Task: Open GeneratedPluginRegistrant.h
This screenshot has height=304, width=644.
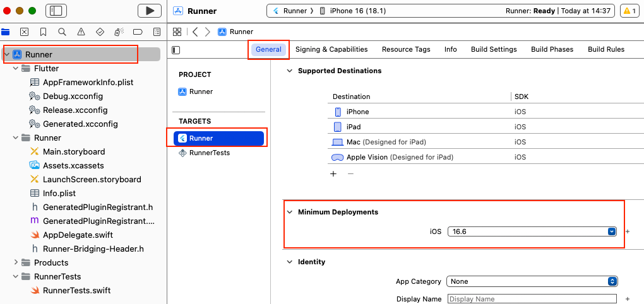Action: coord(92,207)
